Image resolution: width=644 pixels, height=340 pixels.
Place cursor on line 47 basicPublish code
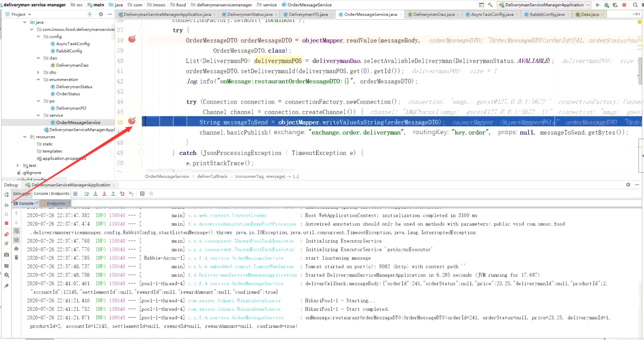(414, 132)
